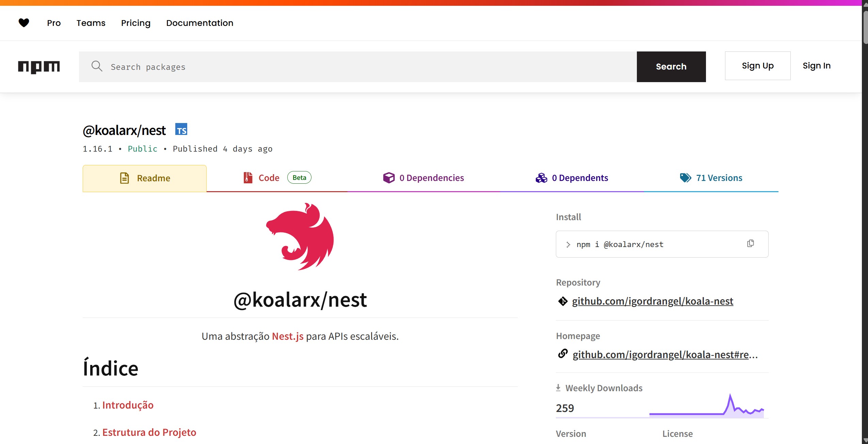Click the npm i @koalarx/nest install command

620,244
